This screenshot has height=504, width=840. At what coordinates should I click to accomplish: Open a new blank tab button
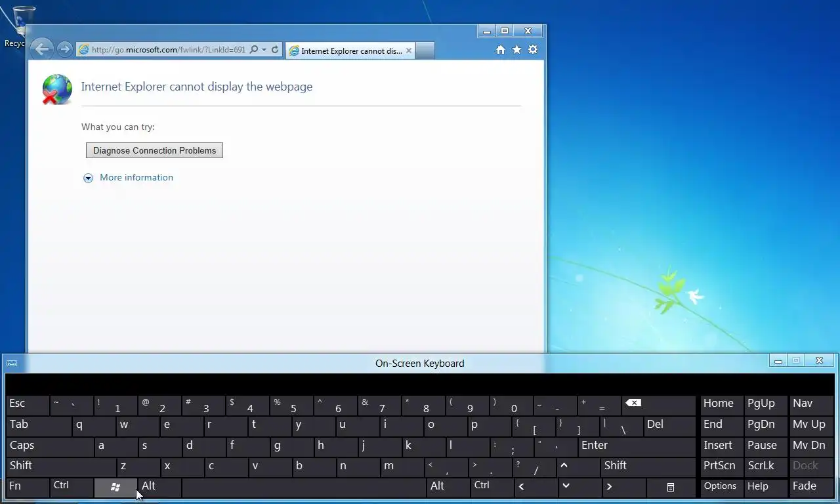(425, 51)
